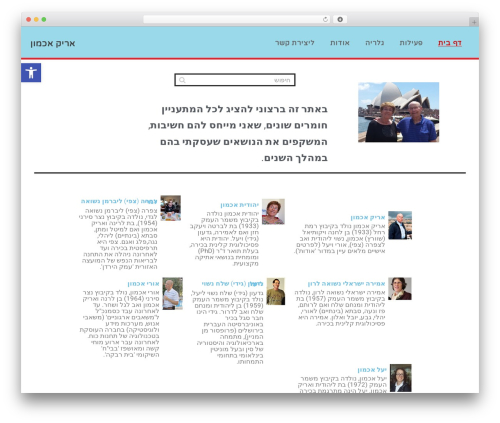500x423 pixels.
Task: Click the portrait thumbnail next to יעל אכמון
Action: [x=401, y=378]
